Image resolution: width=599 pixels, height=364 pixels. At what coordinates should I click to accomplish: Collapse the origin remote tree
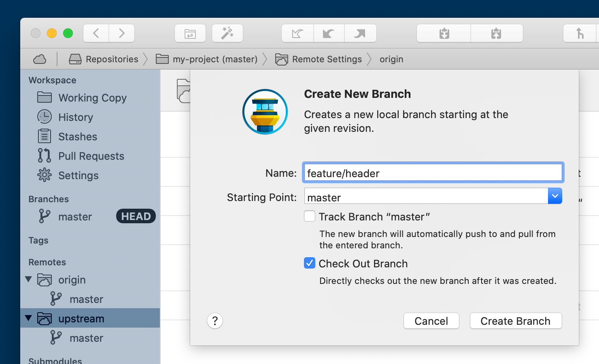[x=28, y=279]
